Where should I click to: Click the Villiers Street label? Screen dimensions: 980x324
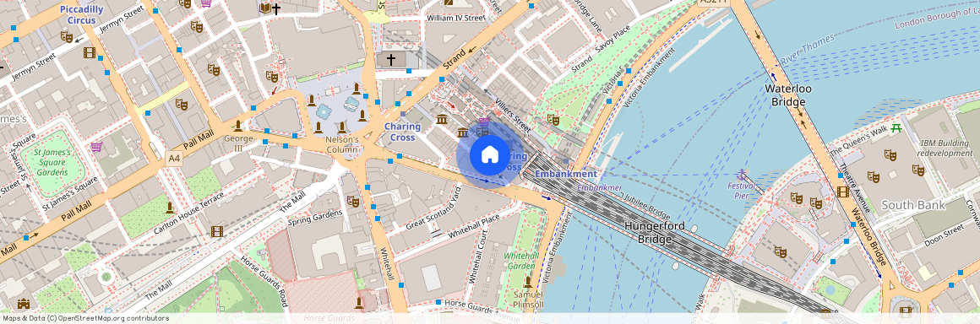(x=512, y=115)
